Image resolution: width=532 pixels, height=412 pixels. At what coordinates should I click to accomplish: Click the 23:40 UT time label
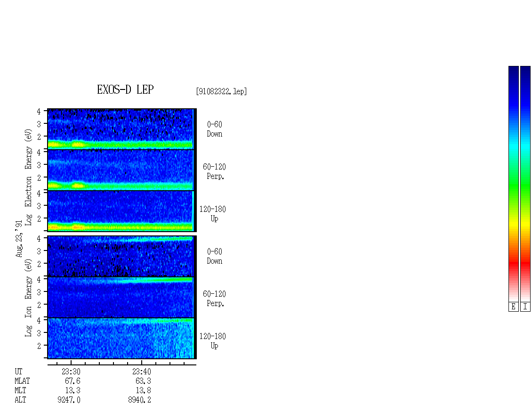[142, 372]
